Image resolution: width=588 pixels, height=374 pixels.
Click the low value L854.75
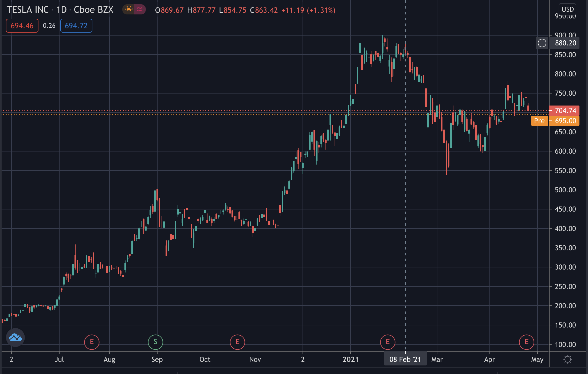tap(233, 10)
